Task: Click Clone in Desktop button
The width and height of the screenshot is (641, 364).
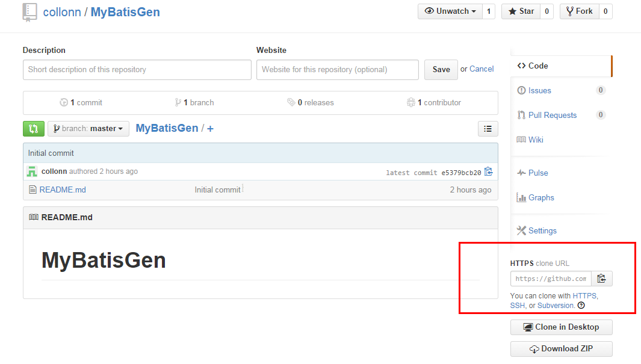Action: [562, 327]
